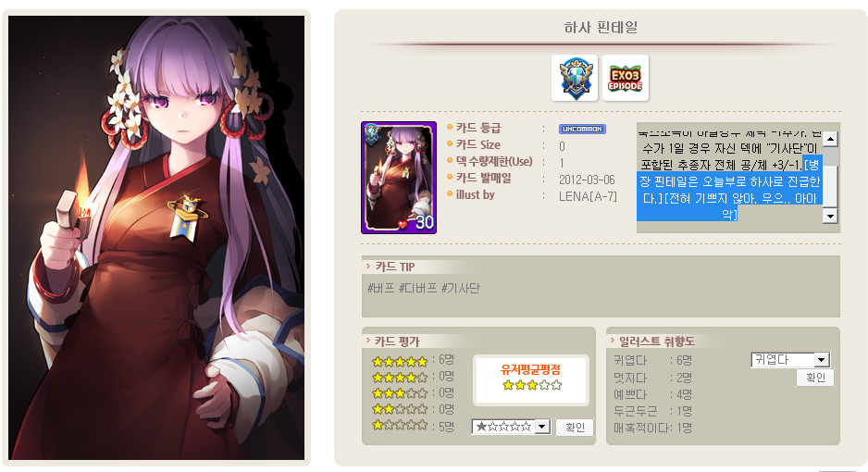Screen dimensions: 868x472
Task: Open the small card thumbnail with 30
Action: tap(399, 178)
